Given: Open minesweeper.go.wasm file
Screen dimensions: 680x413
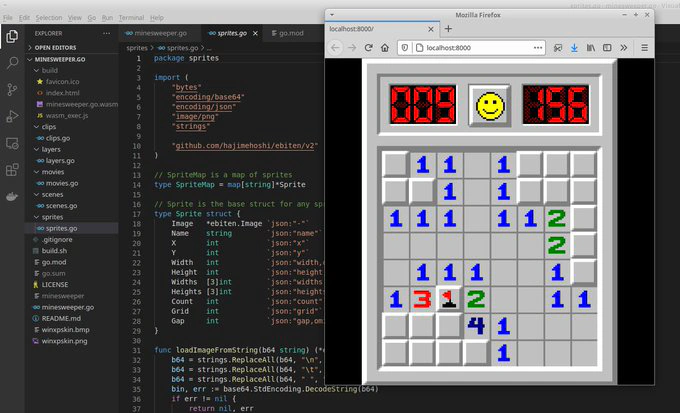Looking at the screenshot, I should point(77,104).
